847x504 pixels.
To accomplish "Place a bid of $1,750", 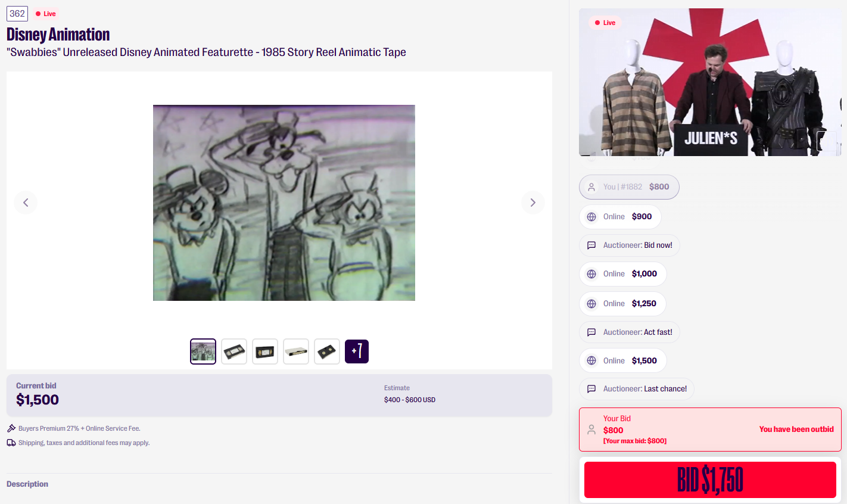I will (x=710, y=480).
